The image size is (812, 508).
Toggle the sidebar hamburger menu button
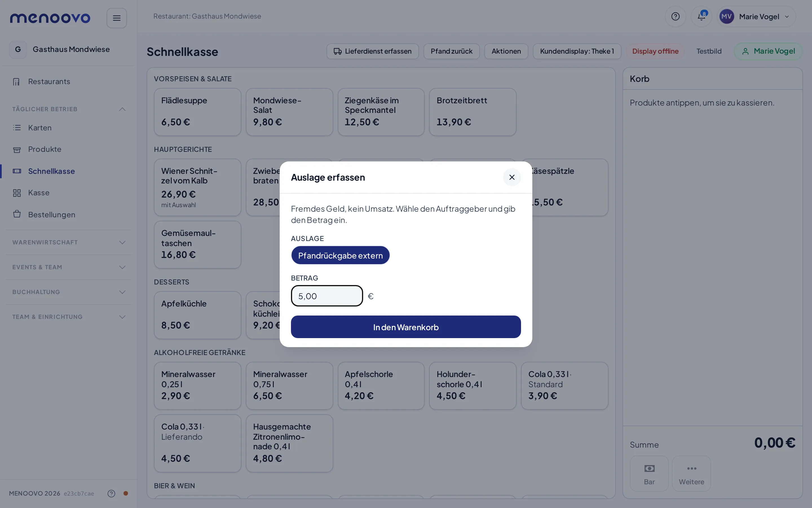coord(116,18)
